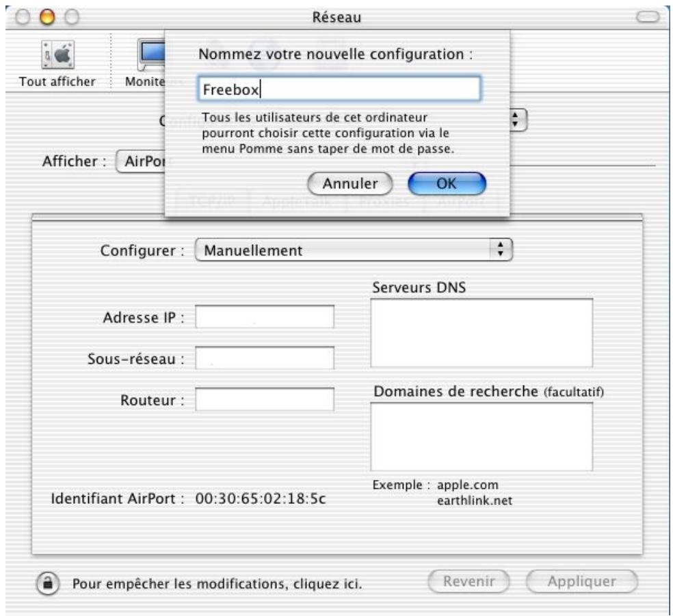673x616 pixels.
Task: Confirm the new configuration with OK
Action: coord(447,184)
